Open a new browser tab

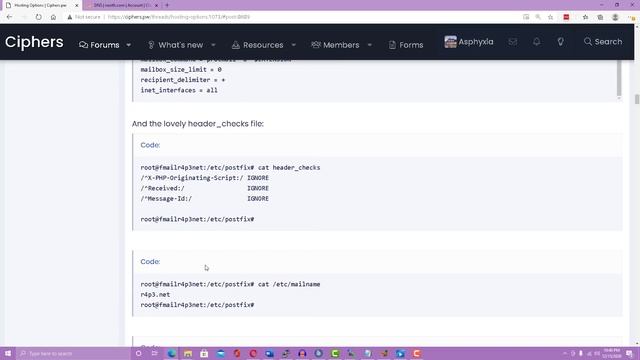click(x=167, y=5)
